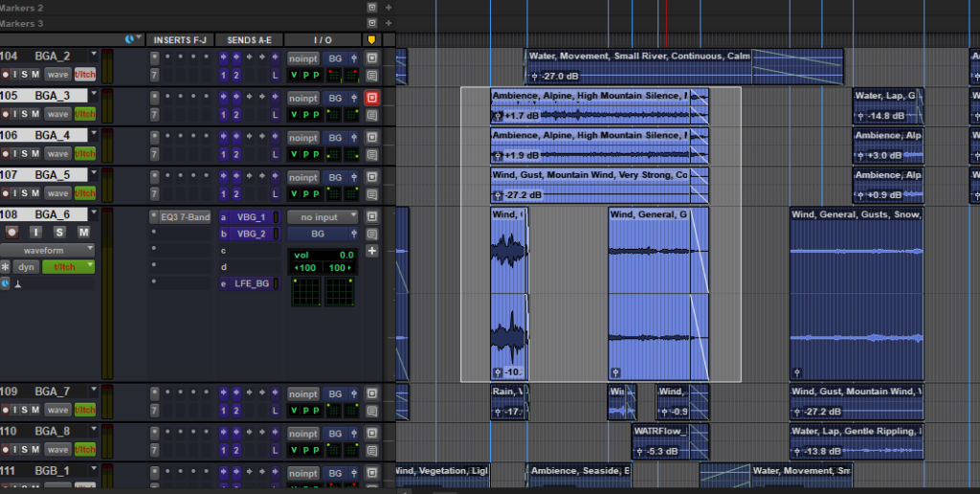This screenshot has height=494, width=980.
Task: Select track name BGA_8
Action: [53, 431]
